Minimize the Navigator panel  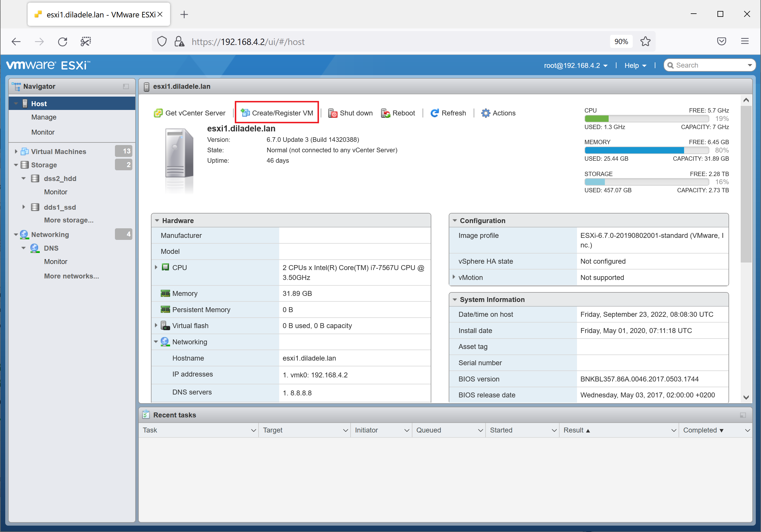(126, 86)
